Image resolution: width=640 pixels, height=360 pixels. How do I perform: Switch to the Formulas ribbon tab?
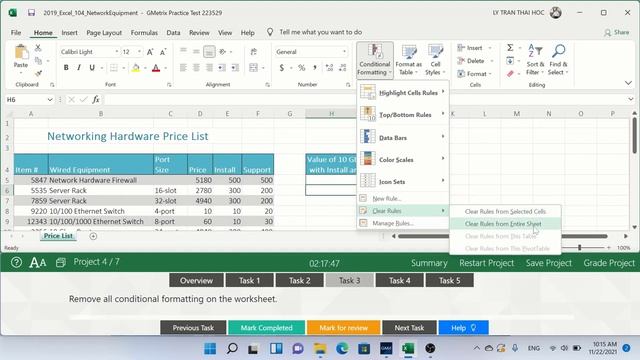[144, 32]
